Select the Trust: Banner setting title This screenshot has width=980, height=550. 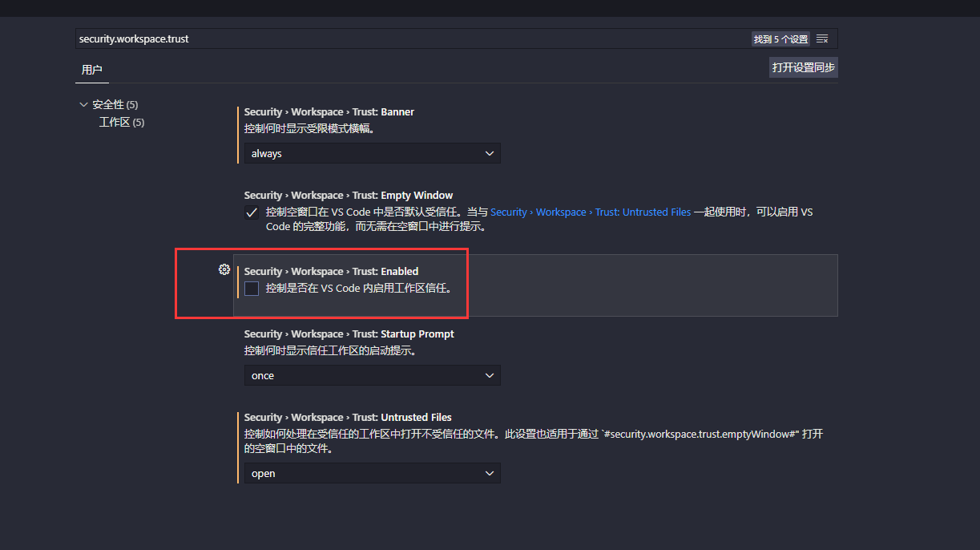[328, 111]
